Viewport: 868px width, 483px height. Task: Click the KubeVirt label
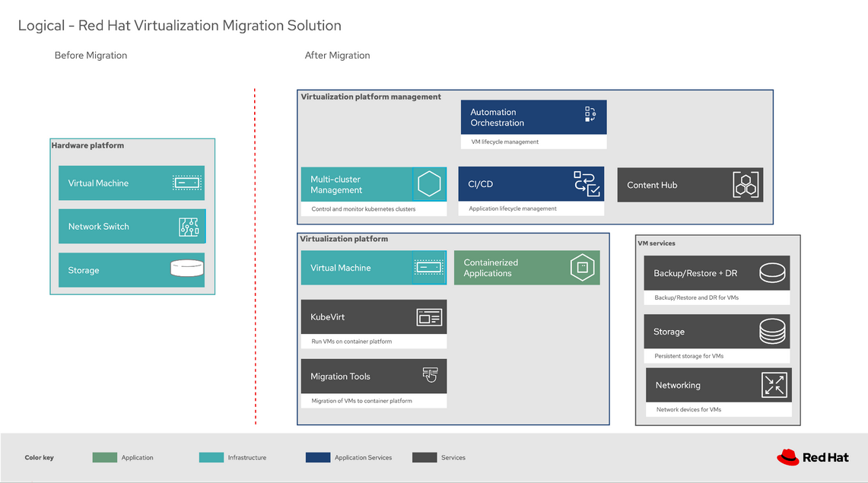click(328, 317)
